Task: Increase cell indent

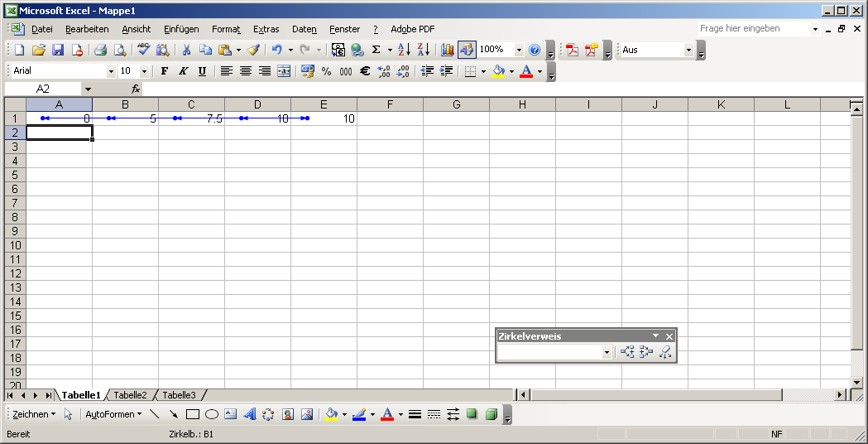Action: [x=446, y=71]
